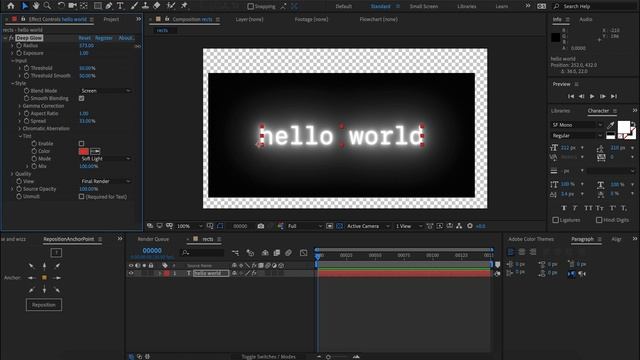Image resolution: width=640 pixels, height=360 pixels.
Task: Check the Ligatures checkbox
Action: tap(556, 220)
